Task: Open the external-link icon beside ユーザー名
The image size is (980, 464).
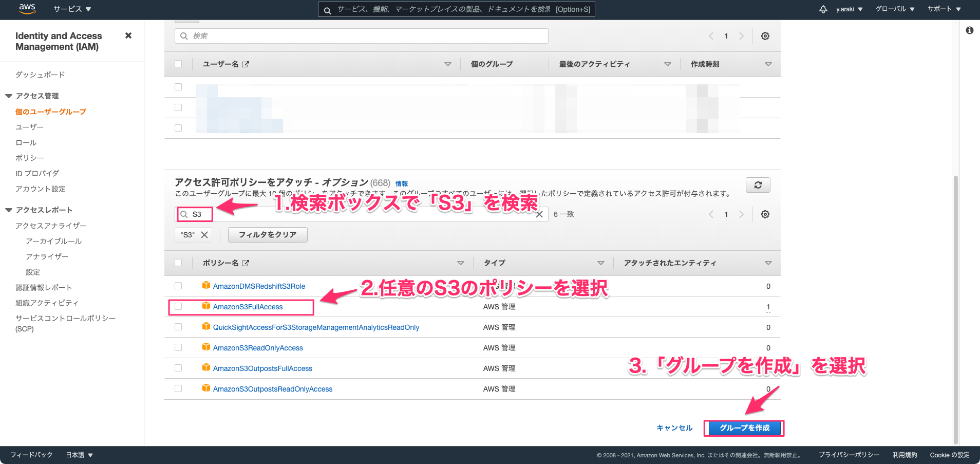Action: point(246,64)
